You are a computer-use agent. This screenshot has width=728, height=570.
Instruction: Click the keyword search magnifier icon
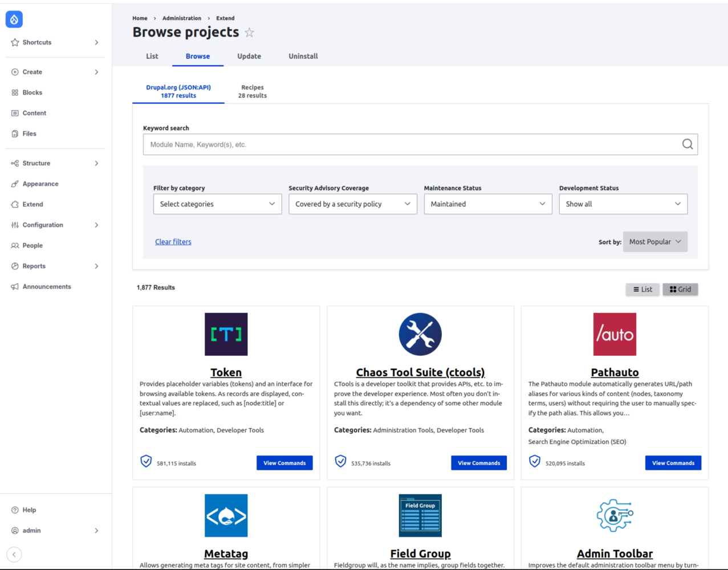(687, 144)
